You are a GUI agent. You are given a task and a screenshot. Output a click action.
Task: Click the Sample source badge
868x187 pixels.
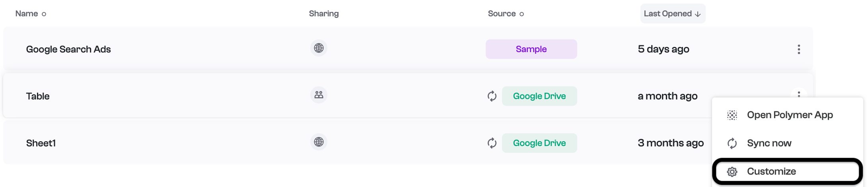(x=531, y=49)
